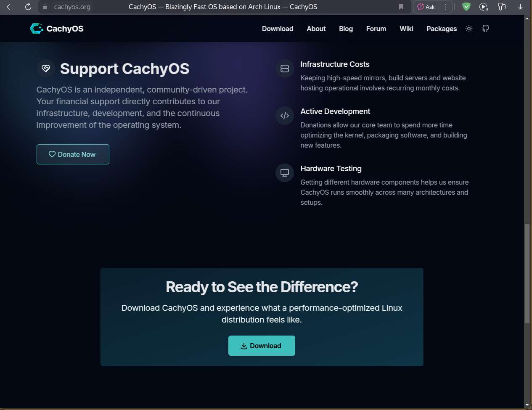Open the Forum nav link
Viewport: 532px width, 410px height.
(376, 29)
